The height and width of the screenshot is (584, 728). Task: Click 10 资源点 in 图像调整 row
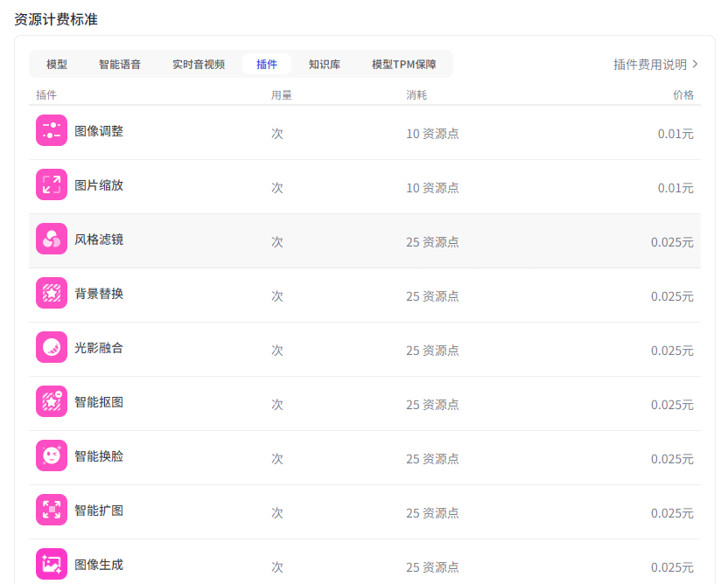tap(432, 134)
